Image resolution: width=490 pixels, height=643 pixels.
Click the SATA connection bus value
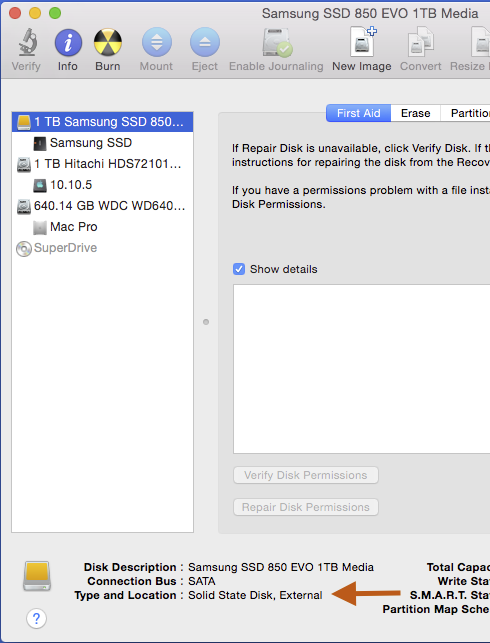pyautogui.click(x=202, y=581)
